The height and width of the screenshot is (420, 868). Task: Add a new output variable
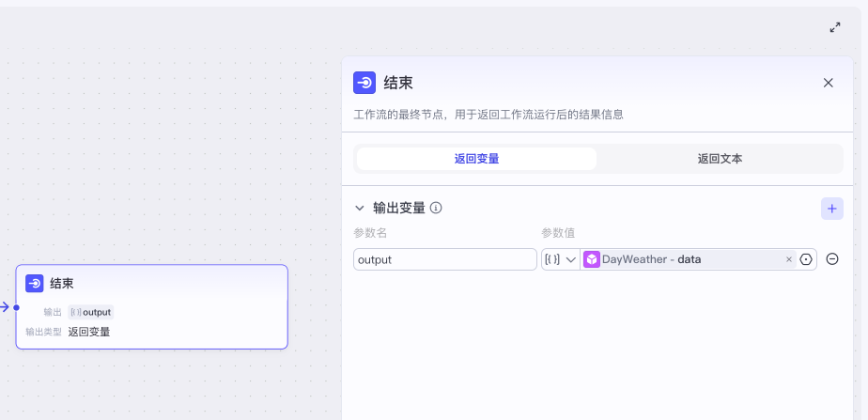click(831, 209)
